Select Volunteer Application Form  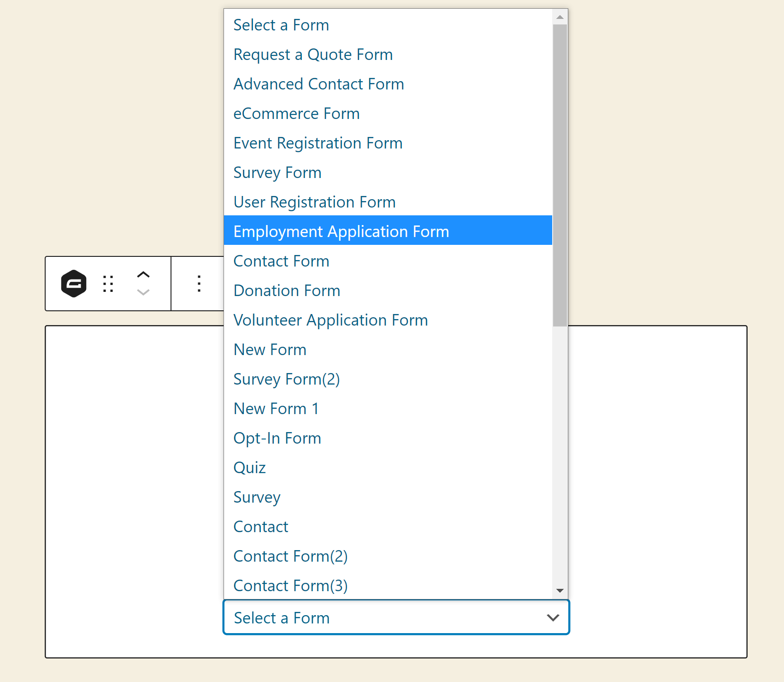(330, 320)
